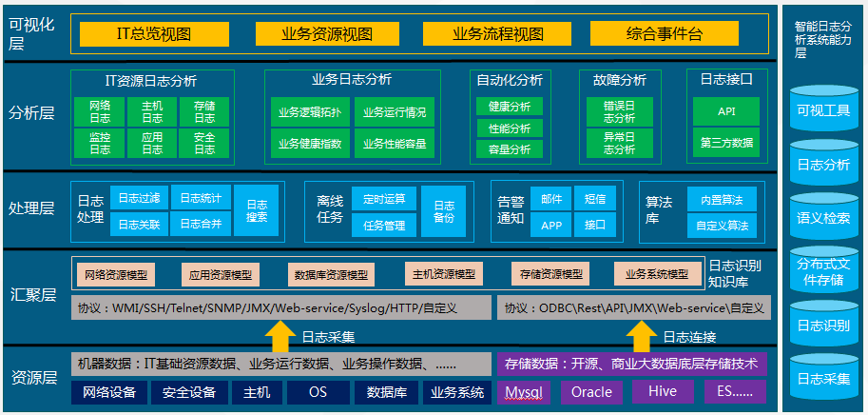
Task: Click the 日志关联 block
Action: (139, 224)
